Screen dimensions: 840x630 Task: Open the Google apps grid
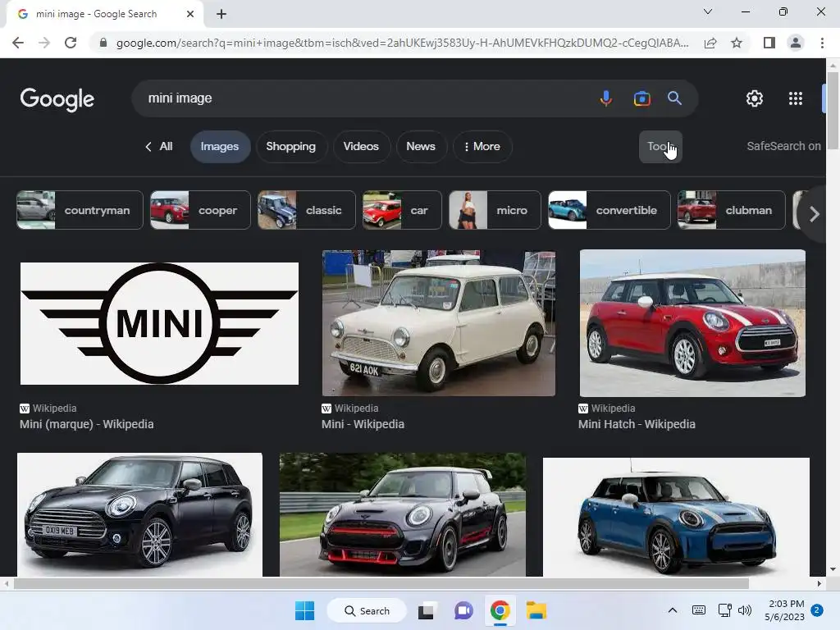click(x=796, y=98)
